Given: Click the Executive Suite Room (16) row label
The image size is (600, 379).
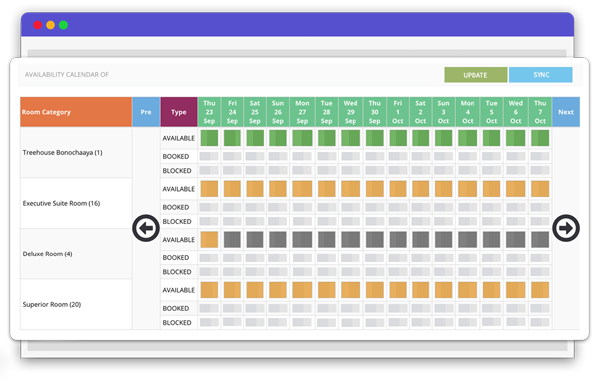Looking at the screenshot, I should (x=61, y=203).
